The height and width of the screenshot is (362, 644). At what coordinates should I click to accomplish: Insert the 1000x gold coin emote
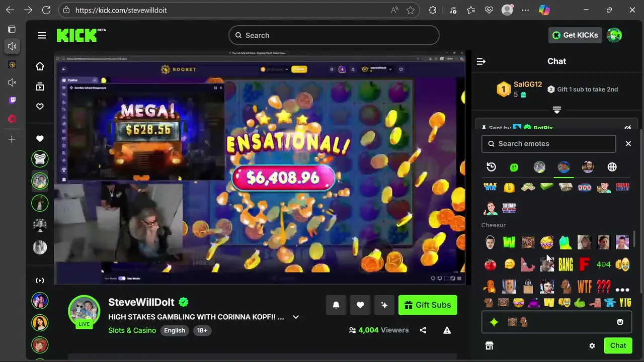click(547, 243)
